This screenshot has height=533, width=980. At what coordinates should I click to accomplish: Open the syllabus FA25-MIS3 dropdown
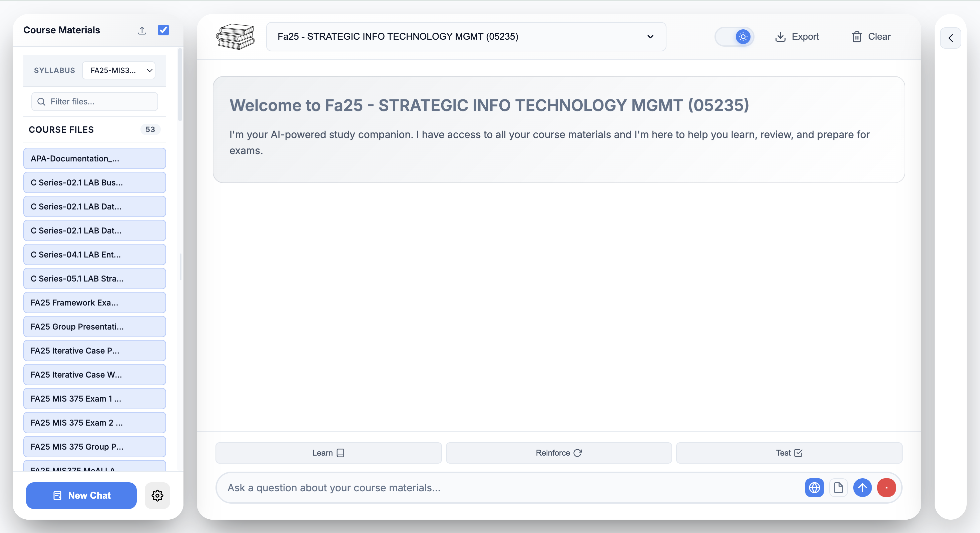119,70
